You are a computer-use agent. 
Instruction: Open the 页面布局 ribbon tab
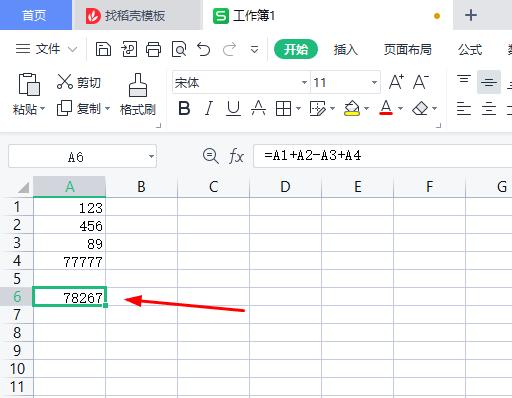[407, 50]
